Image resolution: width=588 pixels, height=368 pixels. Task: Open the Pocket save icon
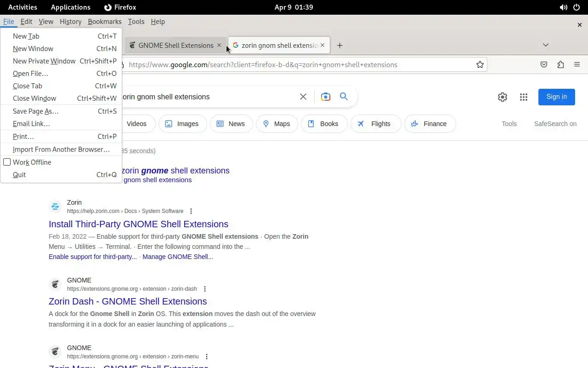click(x=544, y=64)
